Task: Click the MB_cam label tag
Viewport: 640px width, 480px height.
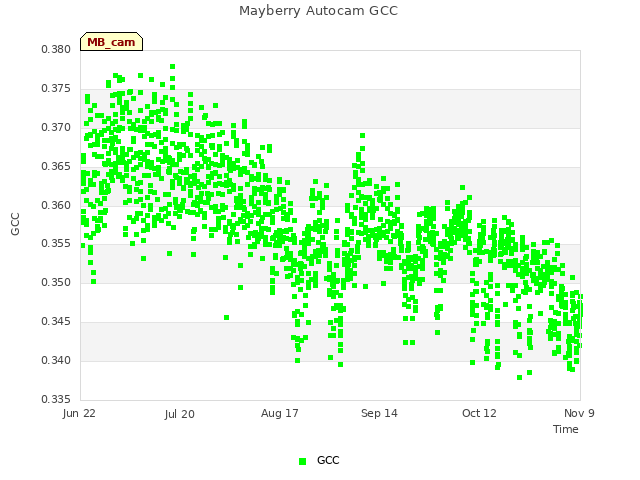Action: pyautogui.click(x=111, y=42)
